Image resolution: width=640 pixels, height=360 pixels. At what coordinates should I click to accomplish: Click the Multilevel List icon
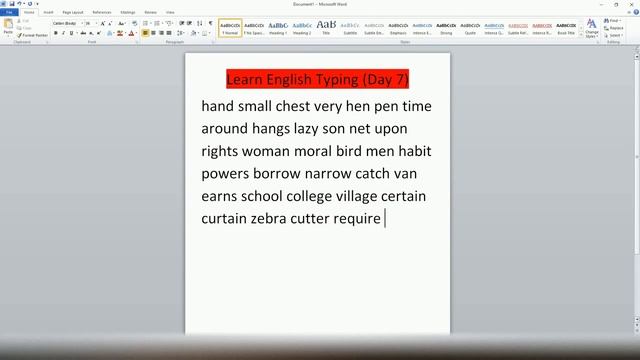click(x=169, y=24)
